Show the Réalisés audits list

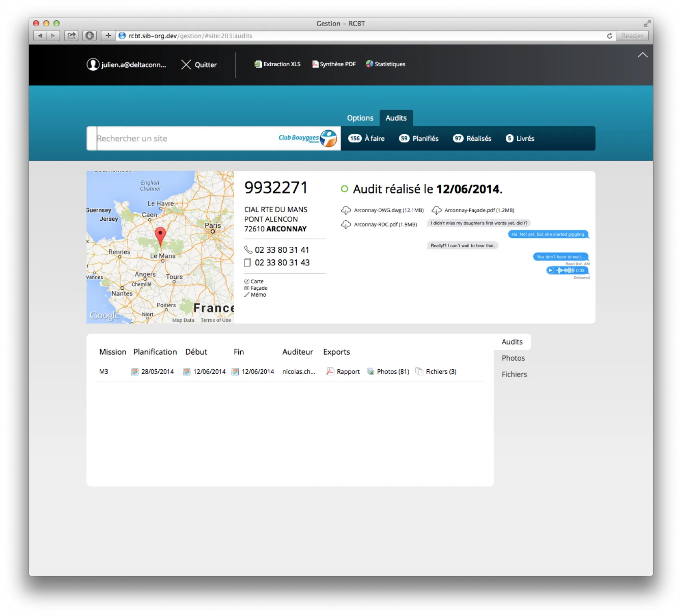coord(472,138)
